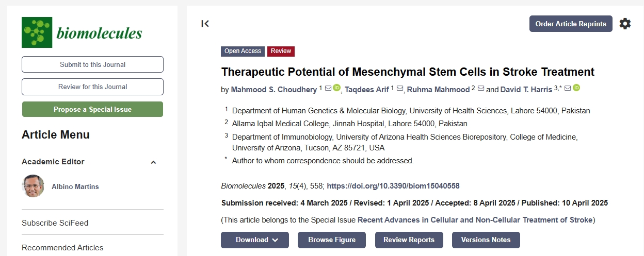Click David T. Harris's email envelope icon
The image size is (644, 256).
coord(568,88)
